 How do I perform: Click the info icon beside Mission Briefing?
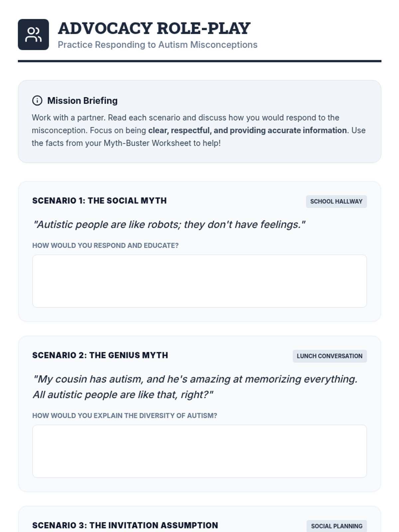click(x=37, y=100)
